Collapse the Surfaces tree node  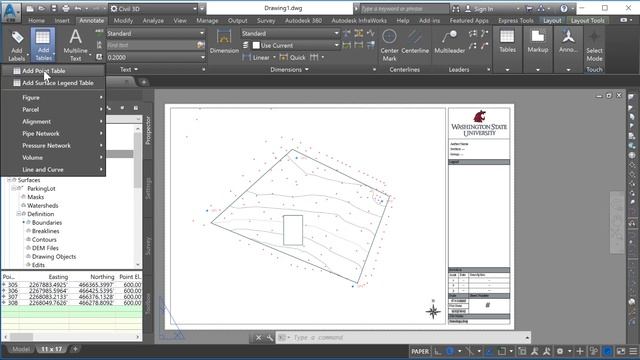[9, 180]
